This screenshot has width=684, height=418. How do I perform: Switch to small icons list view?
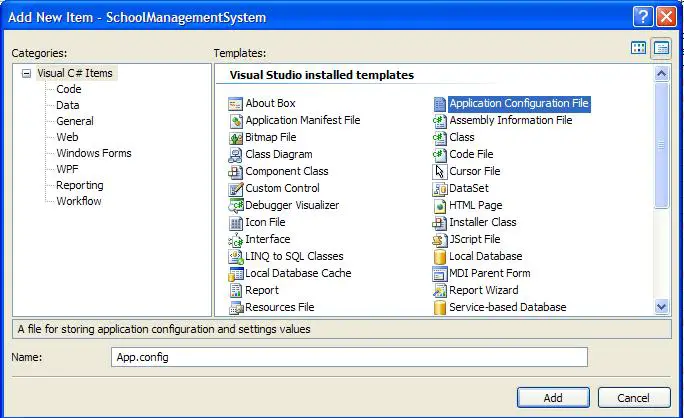pos(661,48)
